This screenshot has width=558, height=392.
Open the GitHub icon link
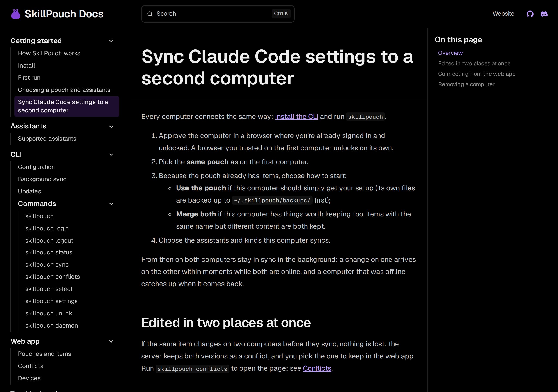tap(530, 14)
